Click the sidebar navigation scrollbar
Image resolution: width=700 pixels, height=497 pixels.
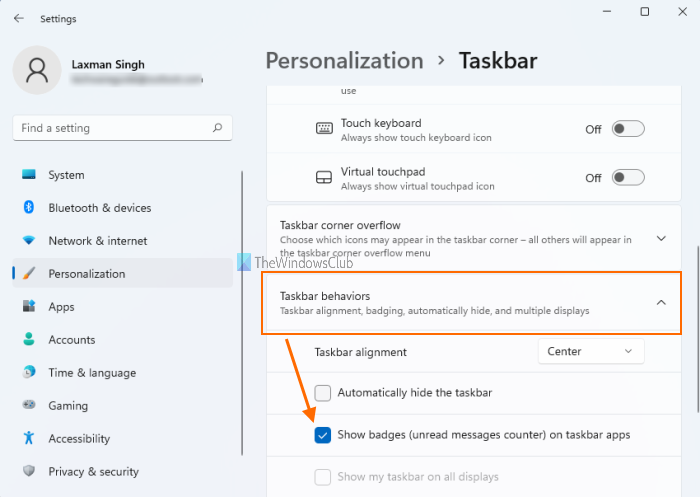pos(242,313)
